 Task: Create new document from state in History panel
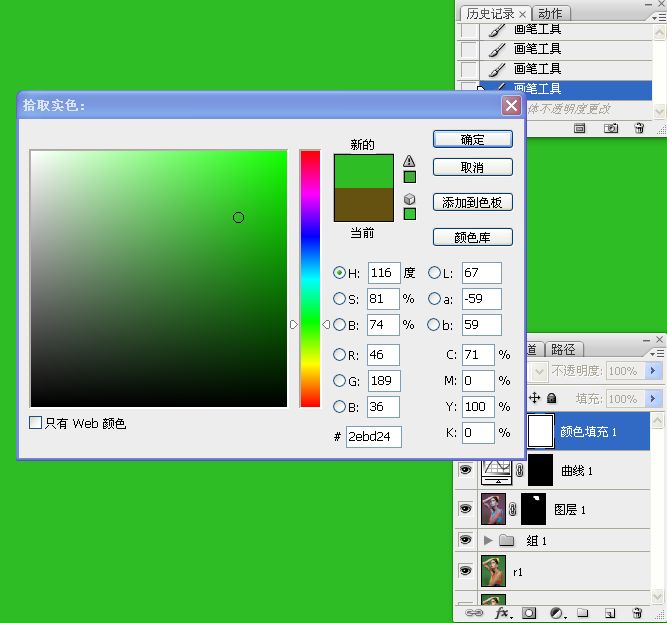(x=579, y=128)
